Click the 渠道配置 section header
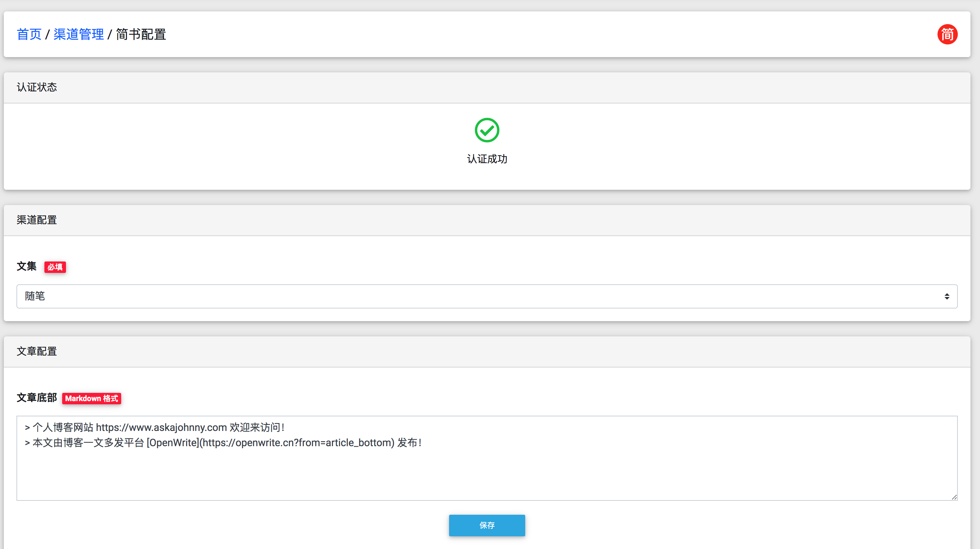This screenshot has height=549, width=980. coord(36,220)
